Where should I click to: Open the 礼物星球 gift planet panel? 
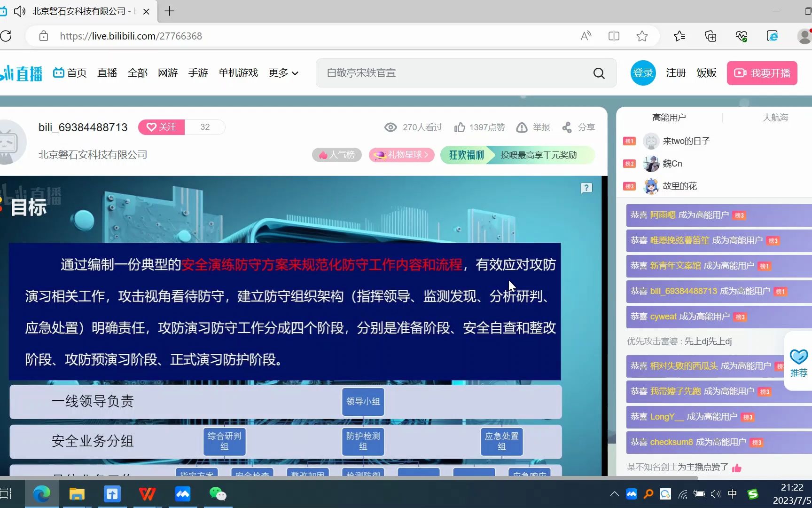pyautogui.click(x=401, y=155)
